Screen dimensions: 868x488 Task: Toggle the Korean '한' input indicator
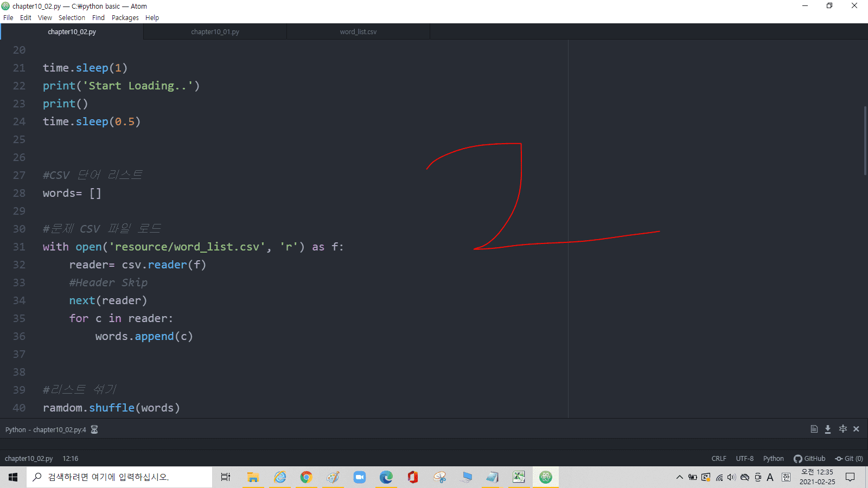pyautogui.click(x=786, y=477)
